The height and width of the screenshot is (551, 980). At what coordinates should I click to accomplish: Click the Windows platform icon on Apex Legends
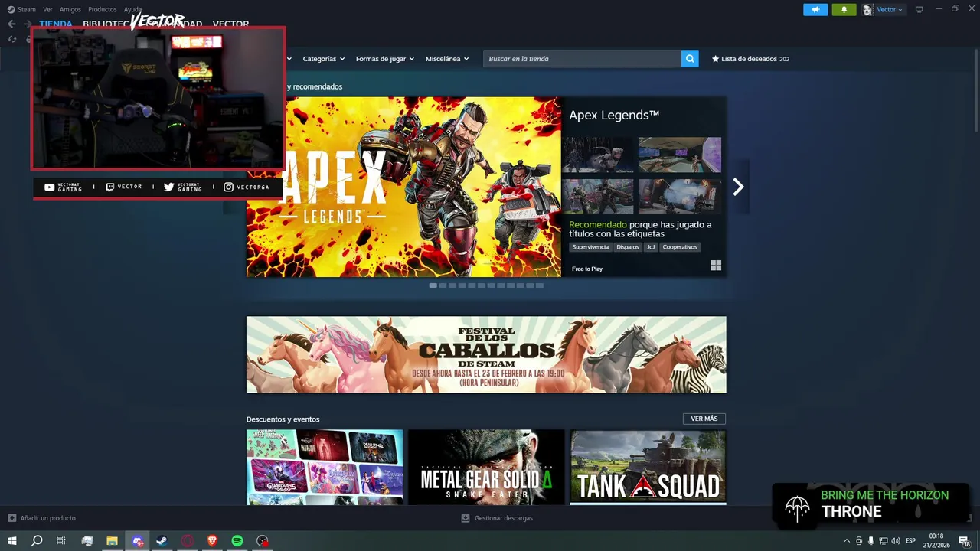[716, 266]
